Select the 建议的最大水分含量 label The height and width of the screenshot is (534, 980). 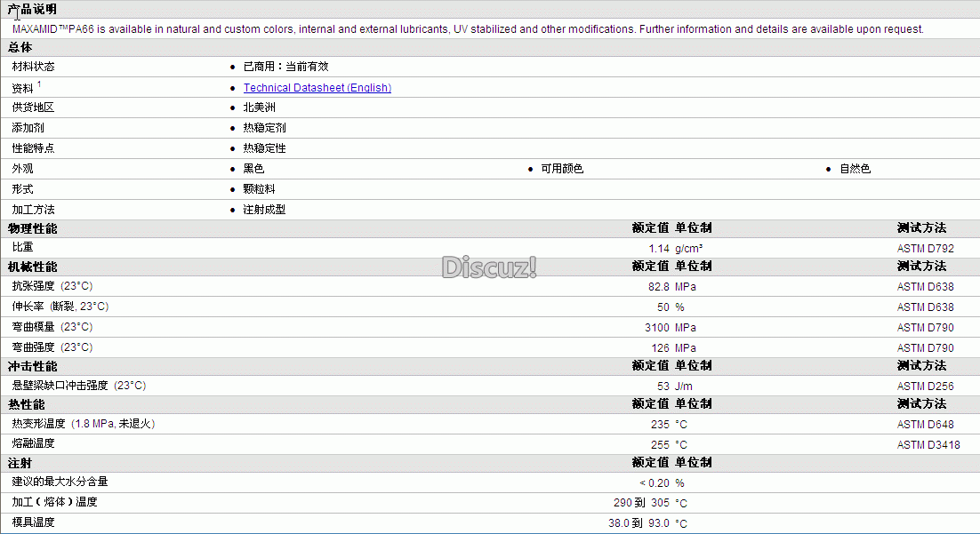[x=60, y=482]
